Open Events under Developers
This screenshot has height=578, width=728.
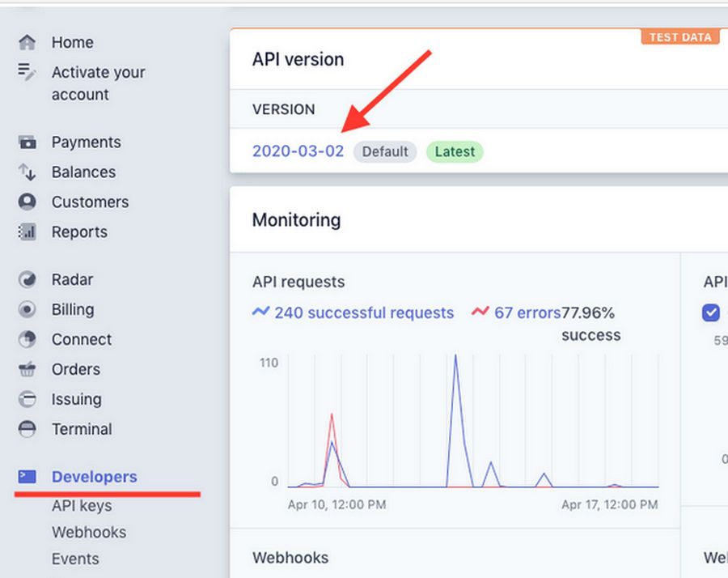click(75, 559)
